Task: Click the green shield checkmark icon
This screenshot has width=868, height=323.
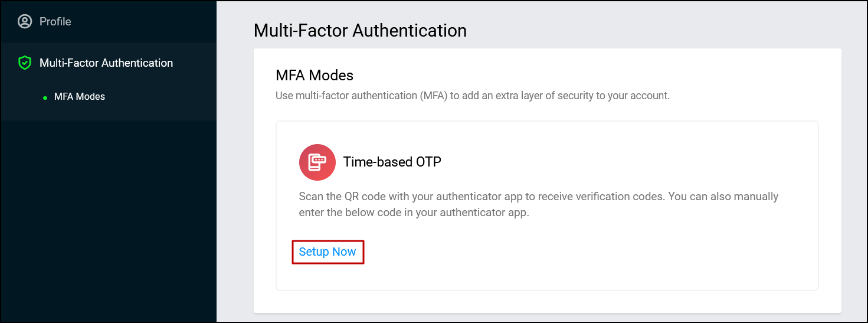Action: click(24, 63)
